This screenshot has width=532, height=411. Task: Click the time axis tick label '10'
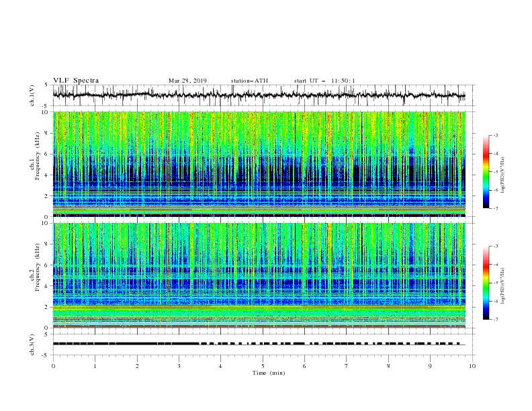click(x=472, y=366)
